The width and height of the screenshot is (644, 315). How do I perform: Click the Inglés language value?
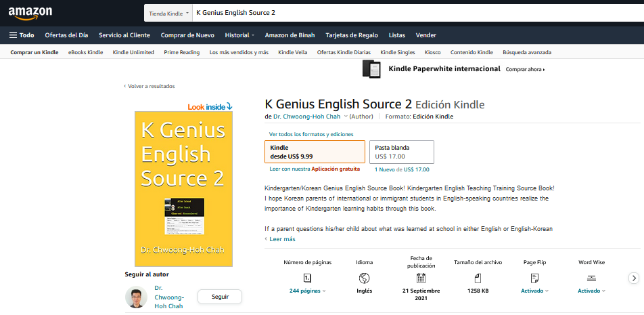364,291
